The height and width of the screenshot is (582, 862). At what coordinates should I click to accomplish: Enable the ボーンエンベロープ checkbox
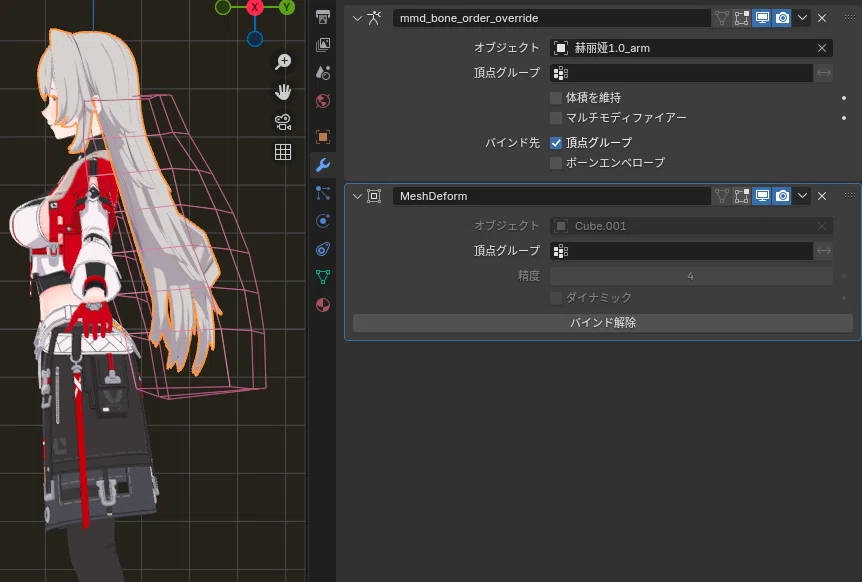(556, 163)
